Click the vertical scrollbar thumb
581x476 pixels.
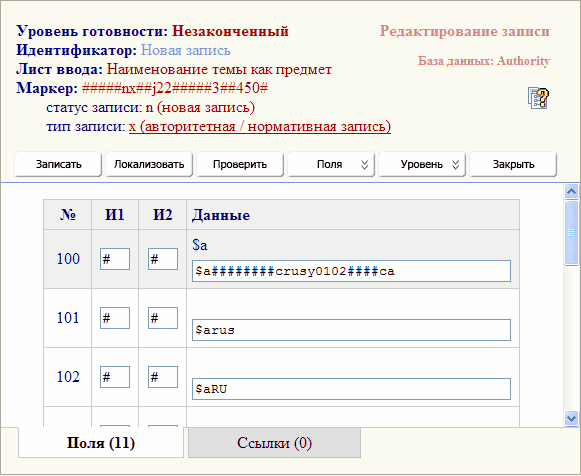tap(571, 233)
